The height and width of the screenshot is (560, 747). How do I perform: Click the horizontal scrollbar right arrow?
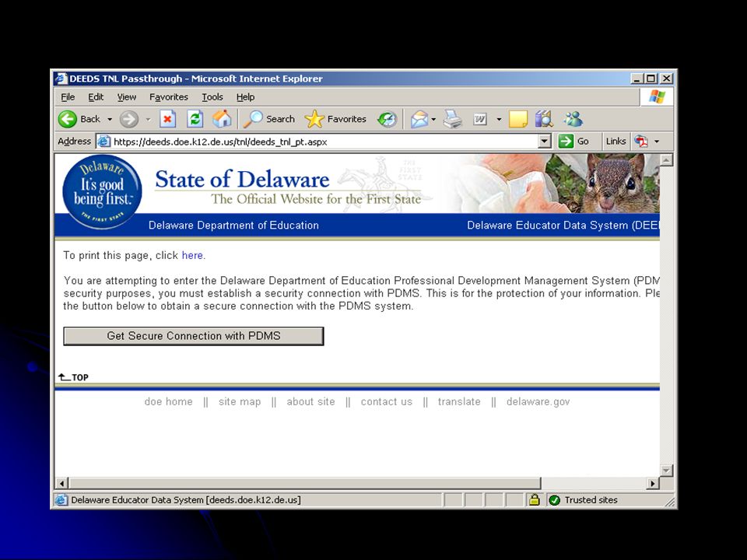653,483
